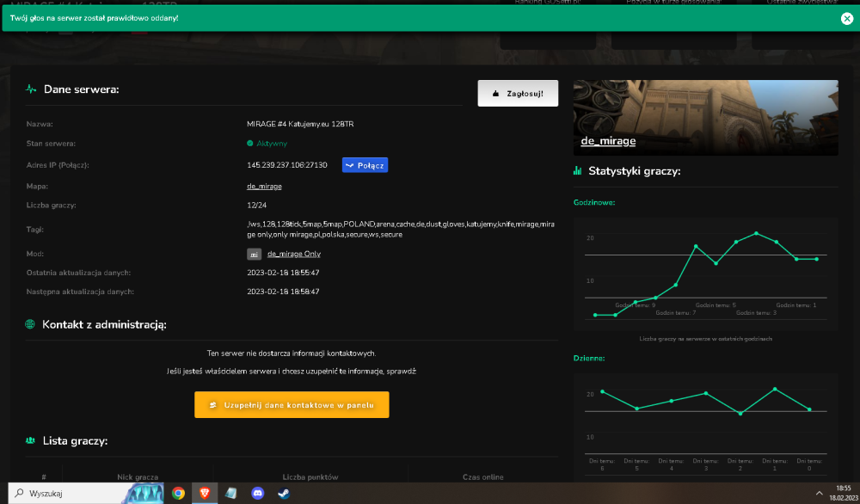The image size is (860, 504).
Task: Open the de_mirage map link
Action: pyautogui.click(x=264, y=187)
